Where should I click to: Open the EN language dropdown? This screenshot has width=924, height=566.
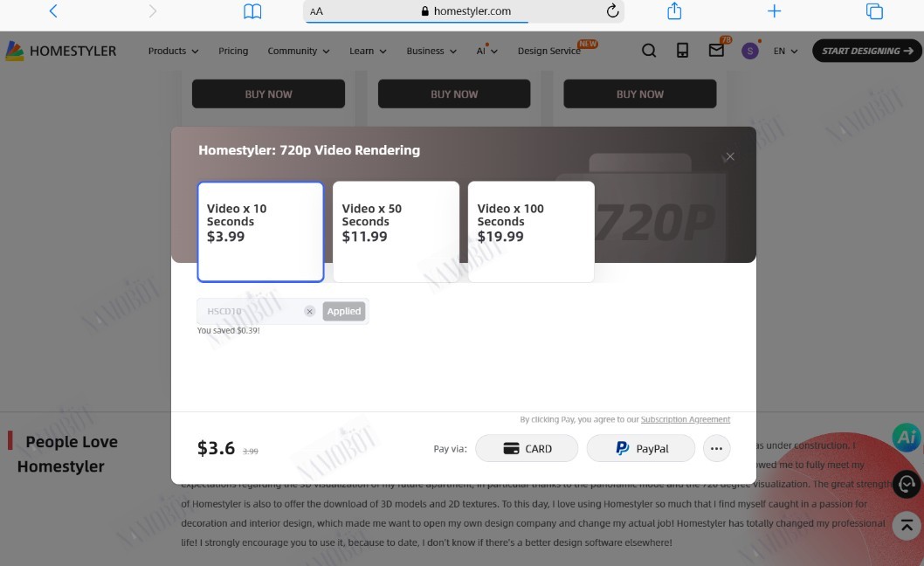click(x=785, y=51)
